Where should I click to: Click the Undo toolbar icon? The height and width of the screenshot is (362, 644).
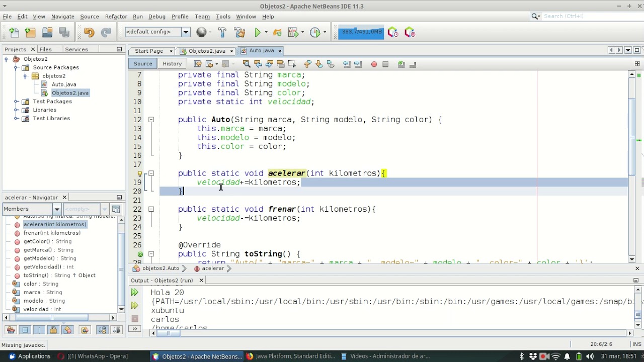click(89, 33)
